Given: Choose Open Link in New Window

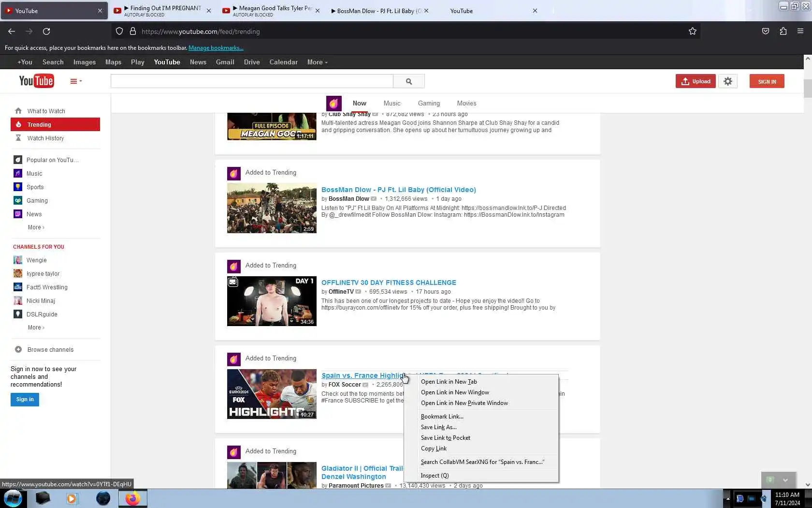Looking at the screenshot, I should (481, 392).
